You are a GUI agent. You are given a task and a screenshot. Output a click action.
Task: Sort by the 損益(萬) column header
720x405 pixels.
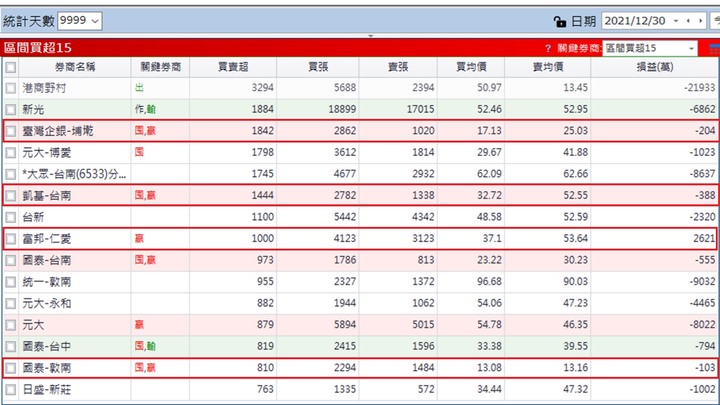pyautogui.click(x=655, y=67)
